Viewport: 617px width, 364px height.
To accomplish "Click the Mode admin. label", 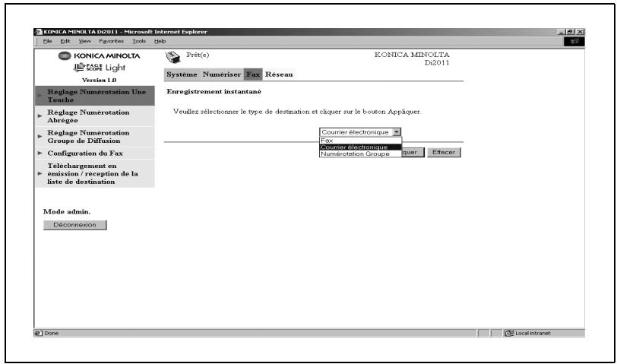I will [67, 212].
